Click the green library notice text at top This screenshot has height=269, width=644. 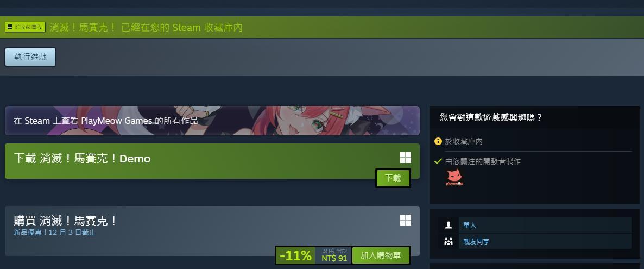(146, 28)
